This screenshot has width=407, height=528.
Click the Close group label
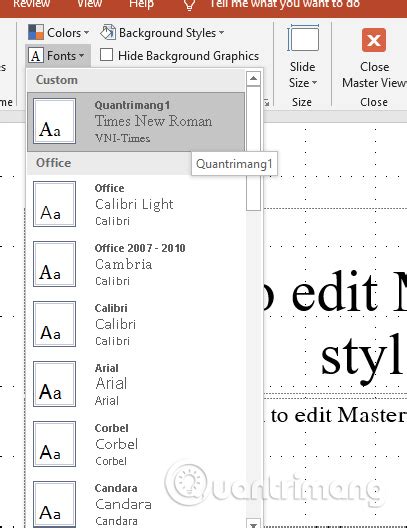374,102
